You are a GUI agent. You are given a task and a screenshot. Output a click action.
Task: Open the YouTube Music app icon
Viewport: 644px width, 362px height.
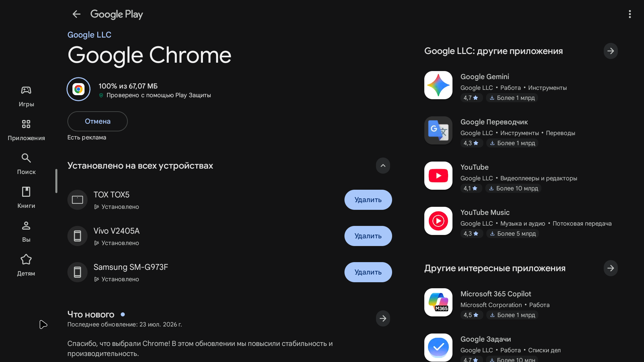pyautogui.click(x=438, y=221)
